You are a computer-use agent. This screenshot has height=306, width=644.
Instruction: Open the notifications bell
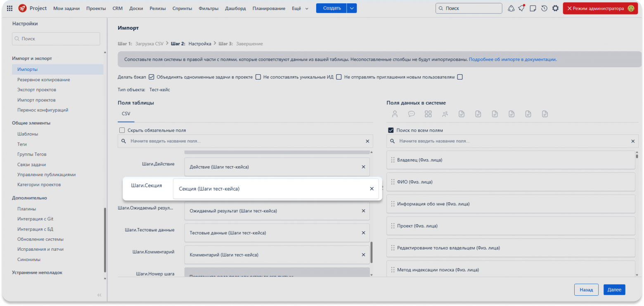click(522, 8)
